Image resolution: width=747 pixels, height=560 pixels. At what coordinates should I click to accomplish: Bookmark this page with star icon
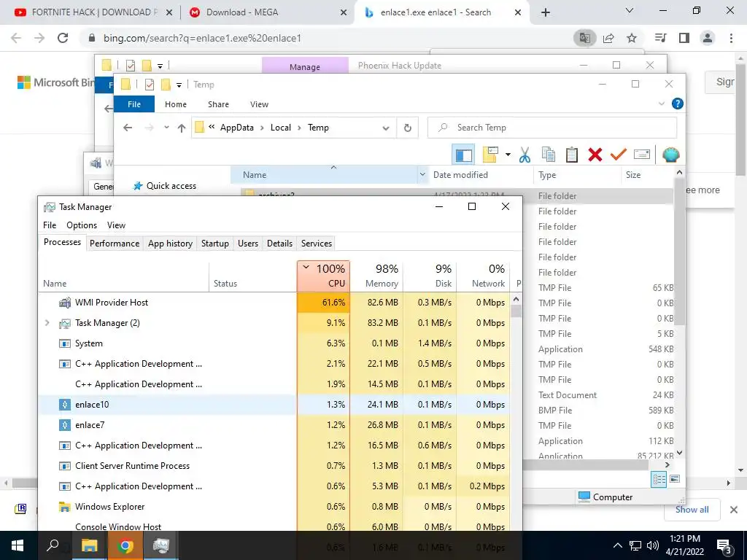[x=632, y=38]
